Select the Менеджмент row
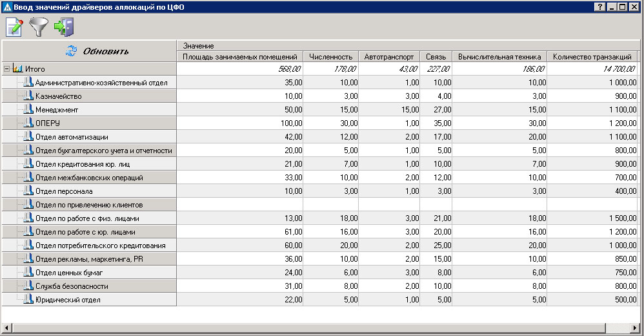The height and width of the screenshot is (336, 644). tap(56, 110)
